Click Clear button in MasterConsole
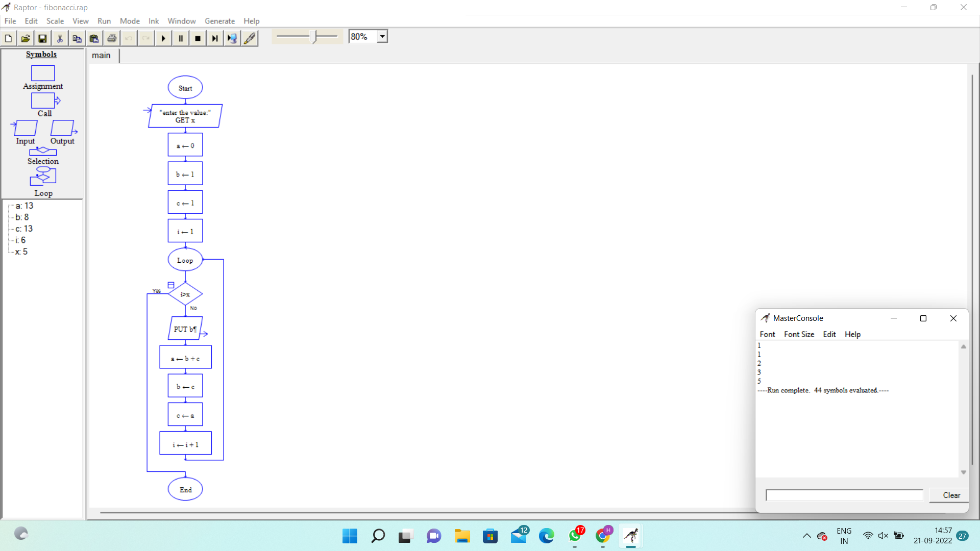This screenshot has height=551, width=980. (951, 495)
